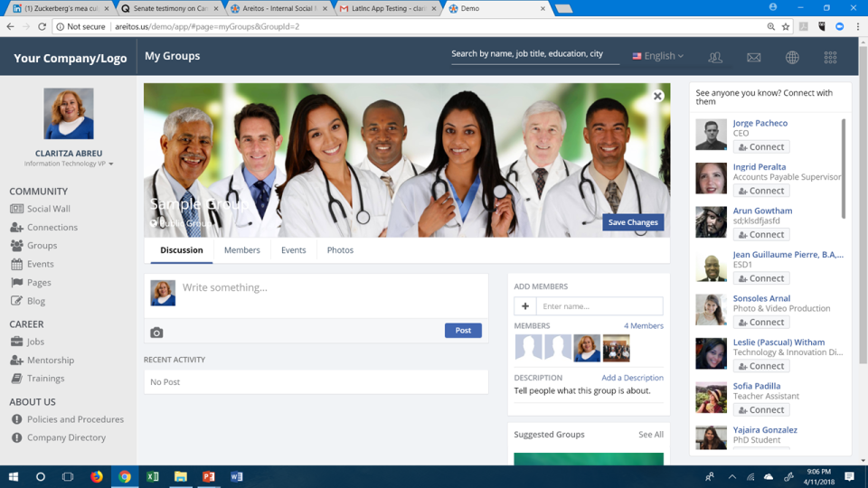Screen dimensions: 868x488
Task: Click the camera icon to attach photo
Action: 156,333
